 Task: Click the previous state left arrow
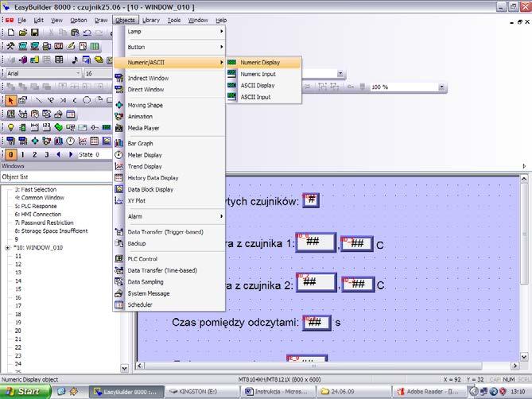59,154
